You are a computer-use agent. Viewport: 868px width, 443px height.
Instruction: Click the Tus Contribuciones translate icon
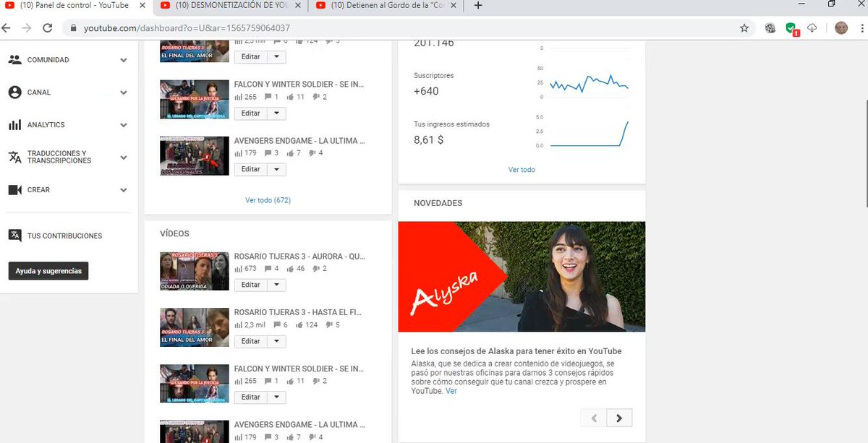[14, 236]
